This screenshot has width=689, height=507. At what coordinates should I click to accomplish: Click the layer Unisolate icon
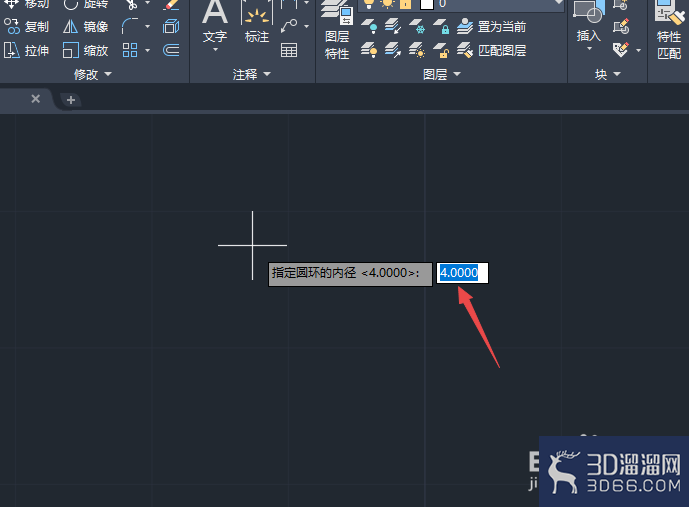coord(393,50)
